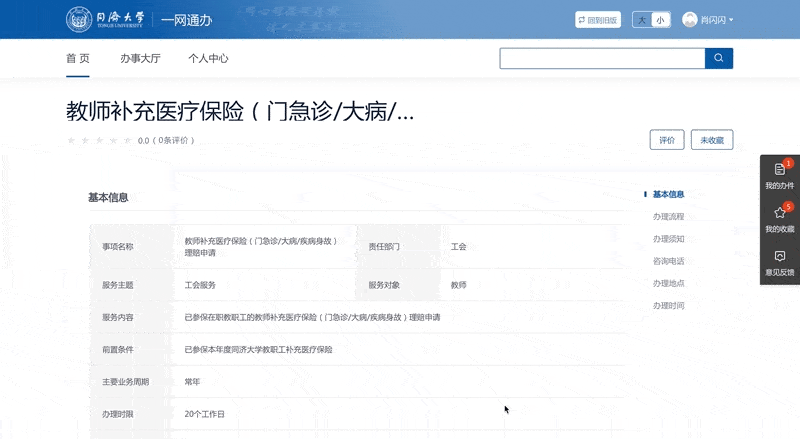Image resolution: width=800 pixels, height=439 pixels.
Task: Open 意见反馈 feedback icon
Action: click(780, 256)
